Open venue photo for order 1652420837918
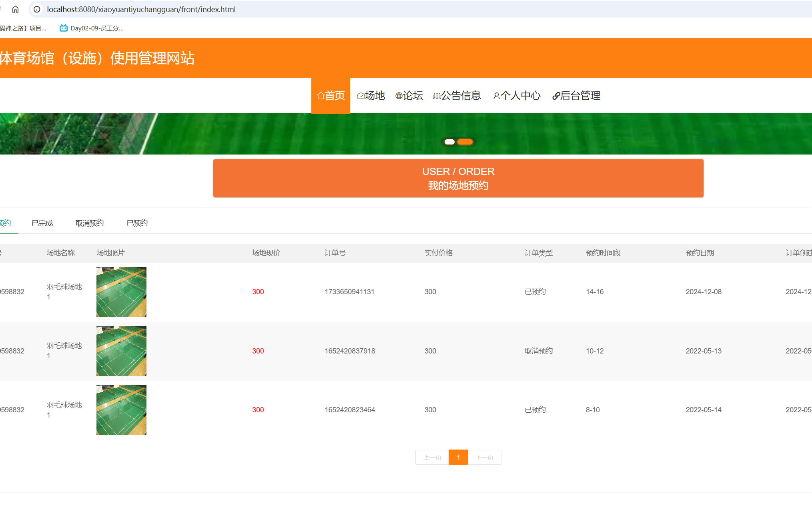Viewport: 812px width, 524px height. coord(121,351)
